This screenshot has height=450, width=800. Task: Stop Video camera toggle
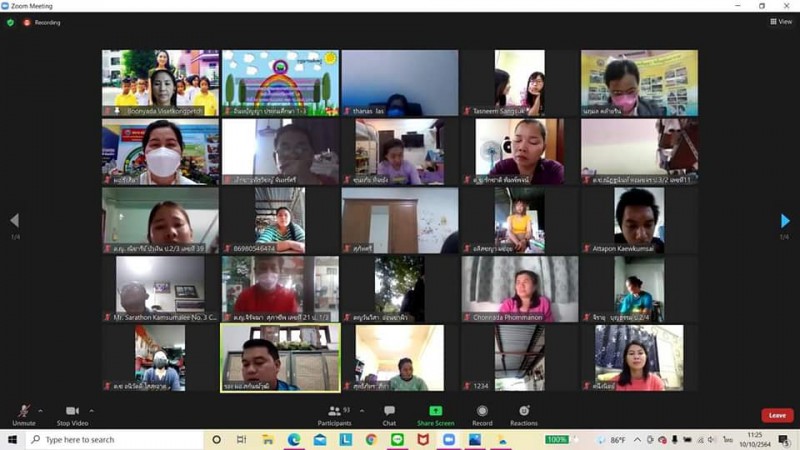pos(72,415)
